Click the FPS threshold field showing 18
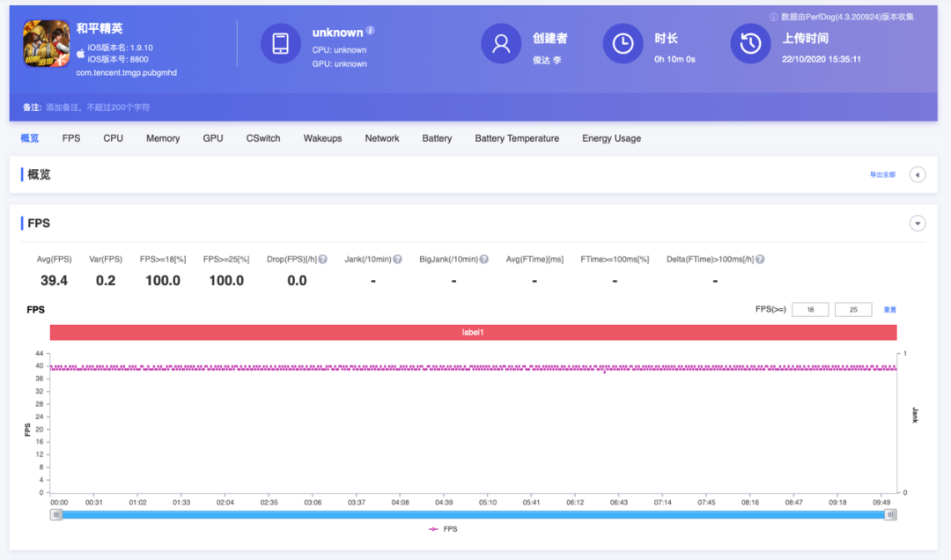 tap(810, 309)
